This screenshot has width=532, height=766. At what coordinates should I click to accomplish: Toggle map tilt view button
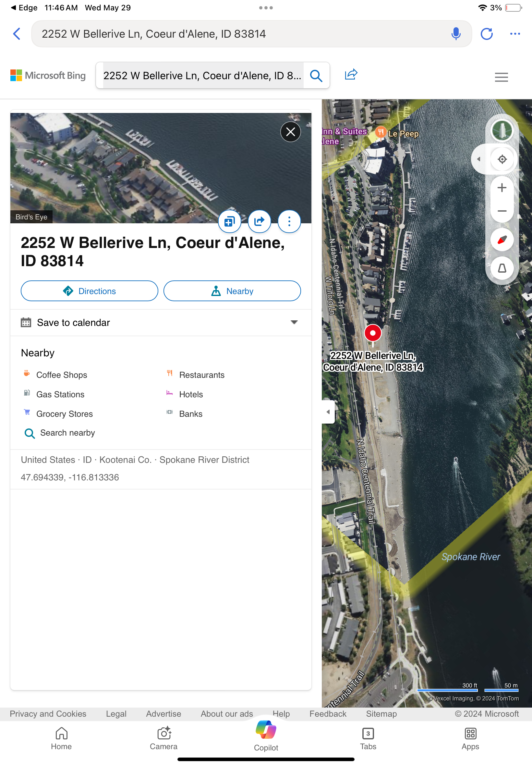(x=502, y=268)
